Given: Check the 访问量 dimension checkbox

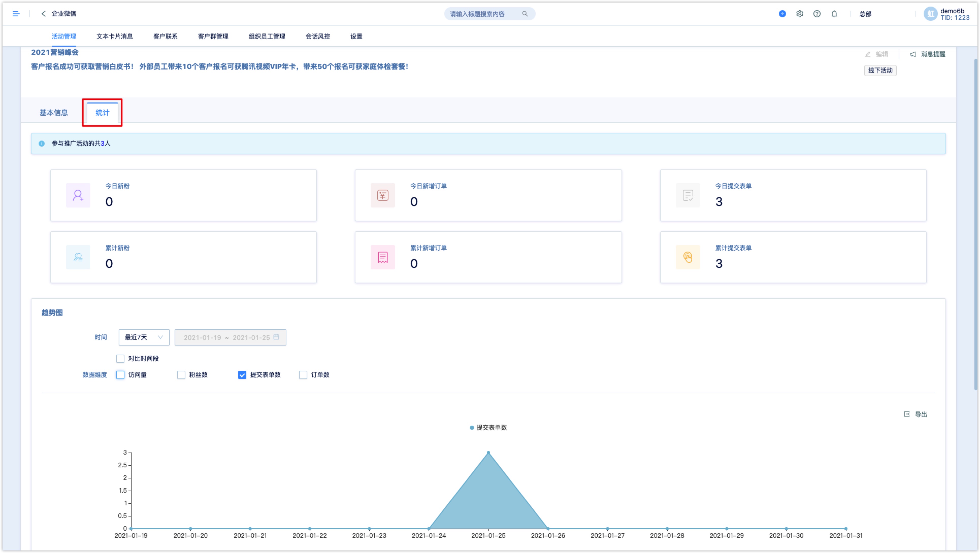Looking at the screenshot, I should tap(120, 375).
